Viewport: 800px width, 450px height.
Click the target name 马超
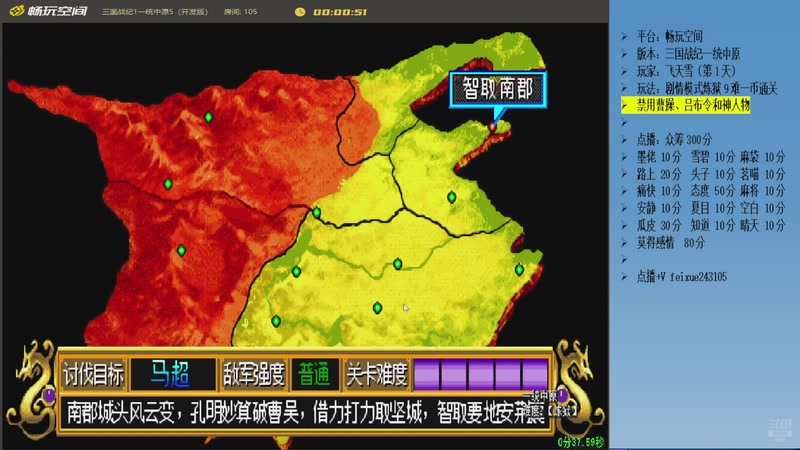click(x=170, y=374)
